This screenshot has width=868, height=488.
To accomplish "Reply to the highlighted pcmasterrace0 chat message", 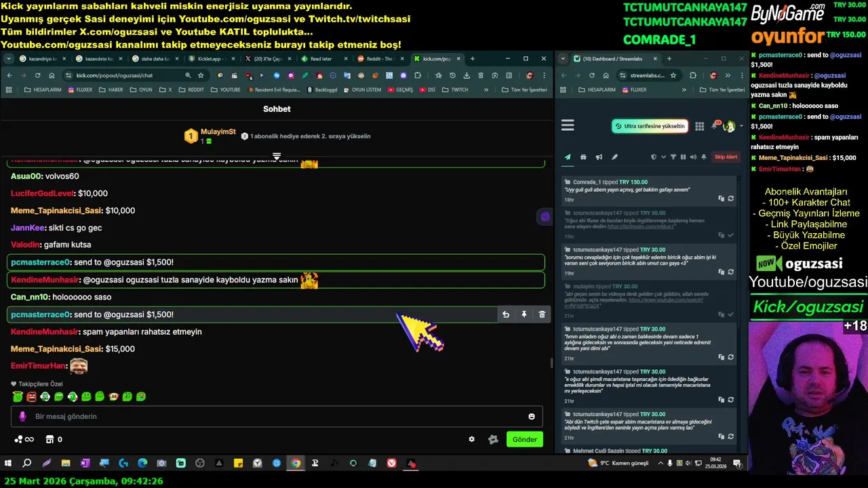I will (x=506, y=314).
